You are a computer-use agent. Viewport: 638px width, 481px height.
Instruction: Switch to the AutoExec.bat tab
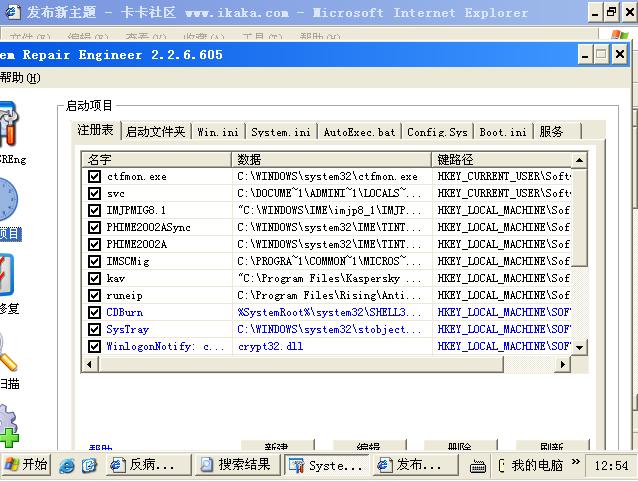click(x=359, y=132)
